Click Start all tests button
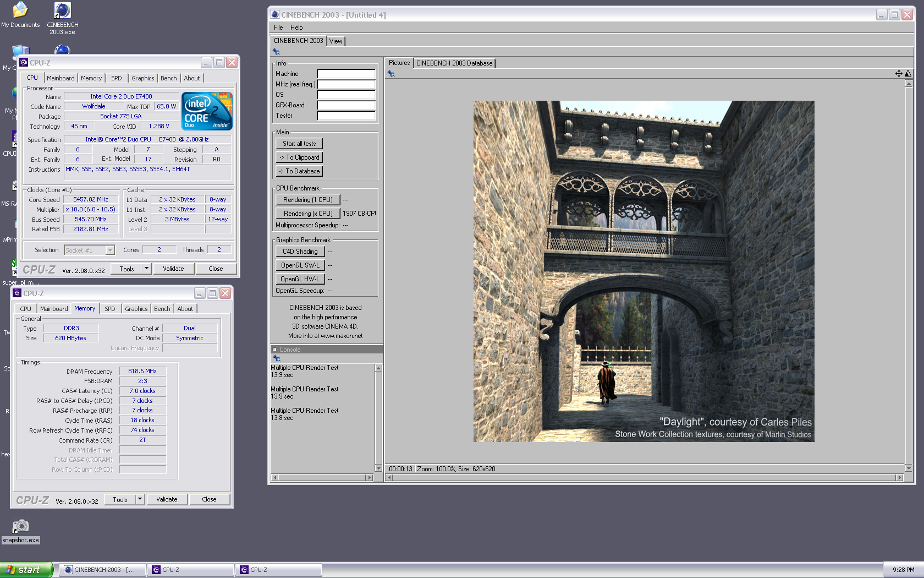The image size is (924, 578). (x=299, y=144)
